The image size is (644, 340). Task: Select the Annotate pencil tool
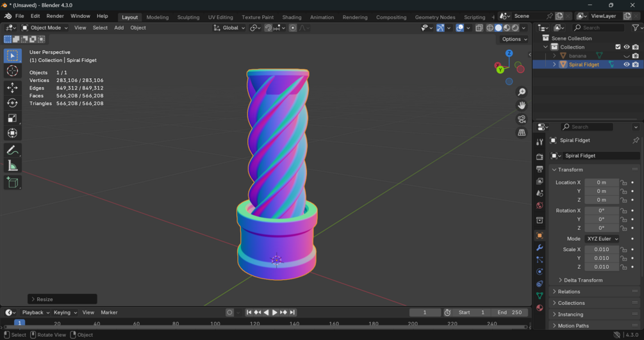point(12,150)
